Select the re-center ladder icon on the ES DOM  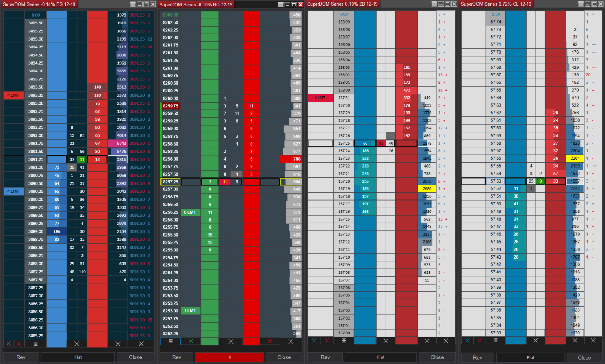35,344
